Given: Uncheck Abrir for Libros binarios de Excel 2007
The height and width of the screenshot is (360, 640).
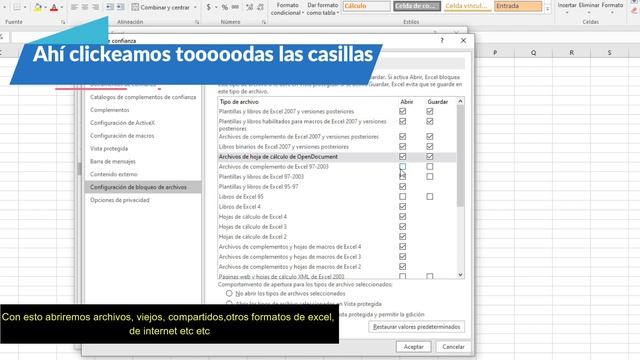Looking at the screenshot, I should click(402, 147).
